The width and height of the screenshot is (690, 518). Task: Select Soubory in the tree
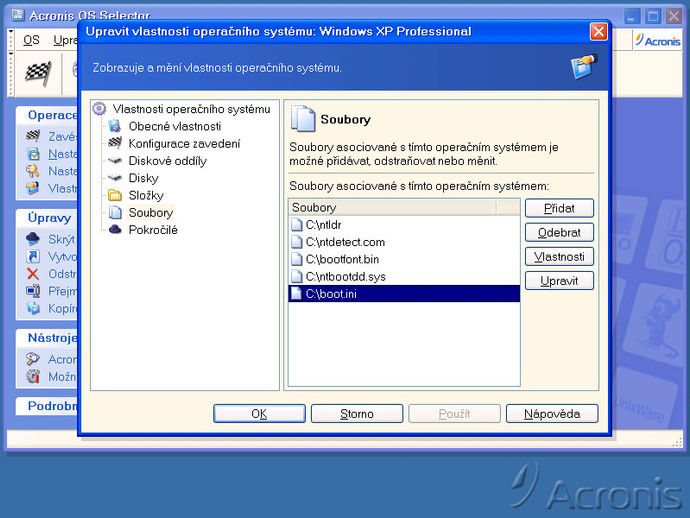point(150,213)
